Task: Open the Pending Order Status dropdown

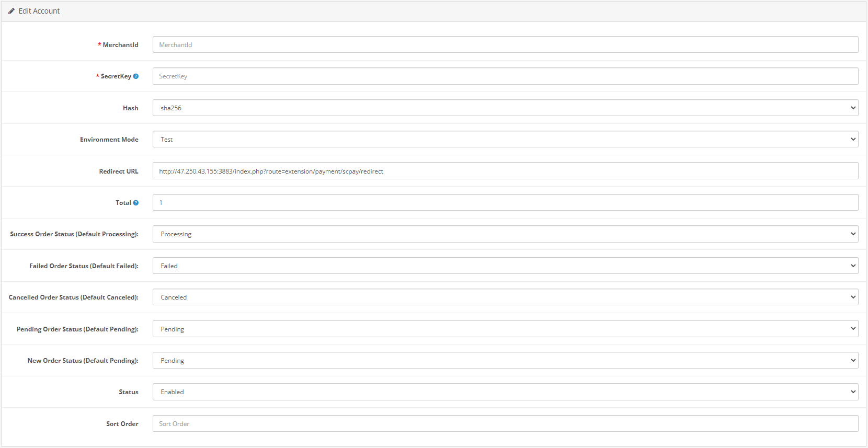Action: 505,329
